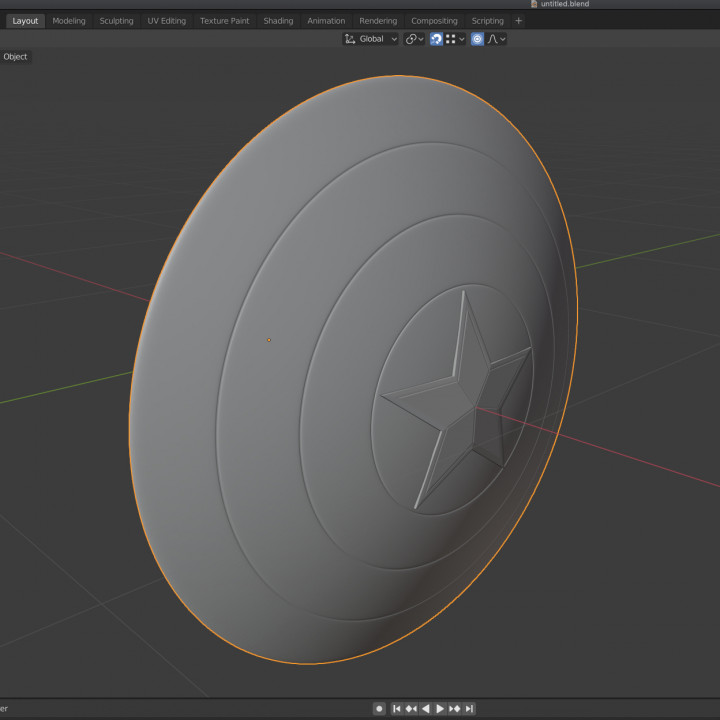Image resolution: width=720 pixels, height=720 pixels.
Task: Toggle the magnet snapping button
Action: (x=436, y=39)
